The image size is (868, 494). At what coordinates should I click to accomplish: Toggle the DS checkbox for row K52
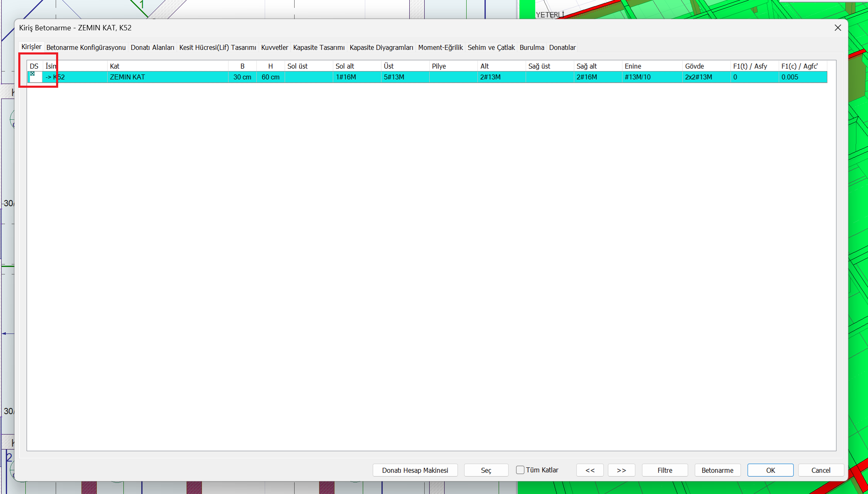pos(32,74)
